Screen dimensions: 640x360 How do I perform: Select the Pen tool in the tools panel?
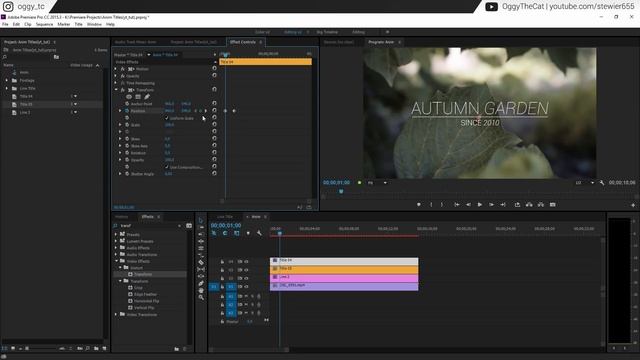(x=201, y=283)
